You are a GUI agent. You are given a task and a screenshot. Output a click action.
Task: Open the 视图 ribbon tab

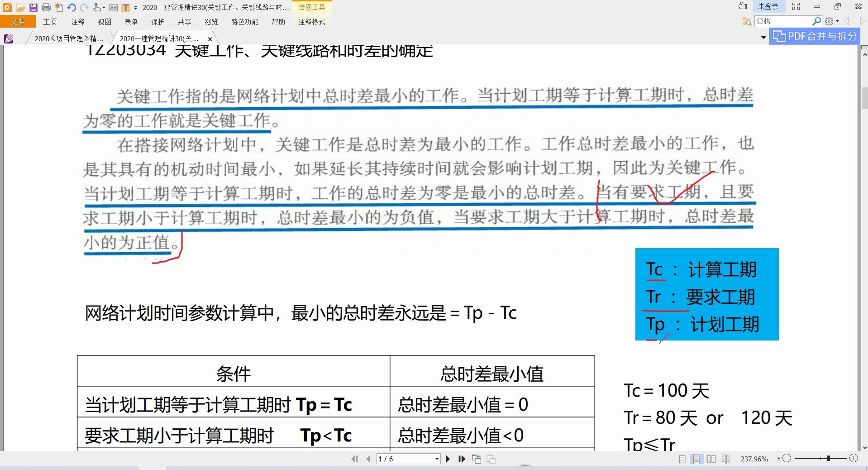pyautogui.click(x=105, y=22)
